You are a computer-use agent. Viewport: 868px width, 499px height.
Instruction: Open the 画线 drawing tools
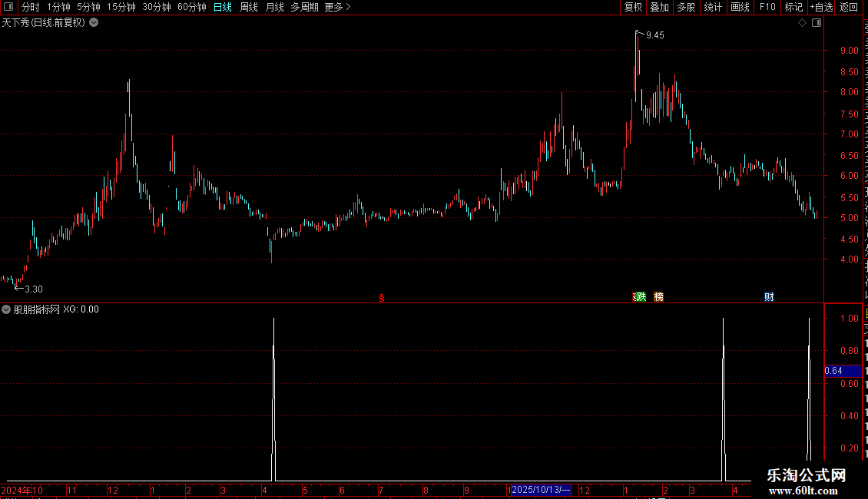click(x=740, y=7)
